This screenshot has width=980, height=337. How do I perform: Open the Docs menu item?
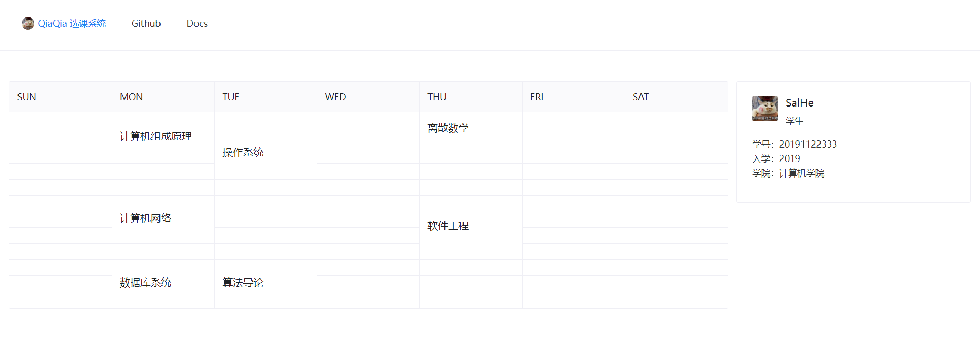(197, 23)
